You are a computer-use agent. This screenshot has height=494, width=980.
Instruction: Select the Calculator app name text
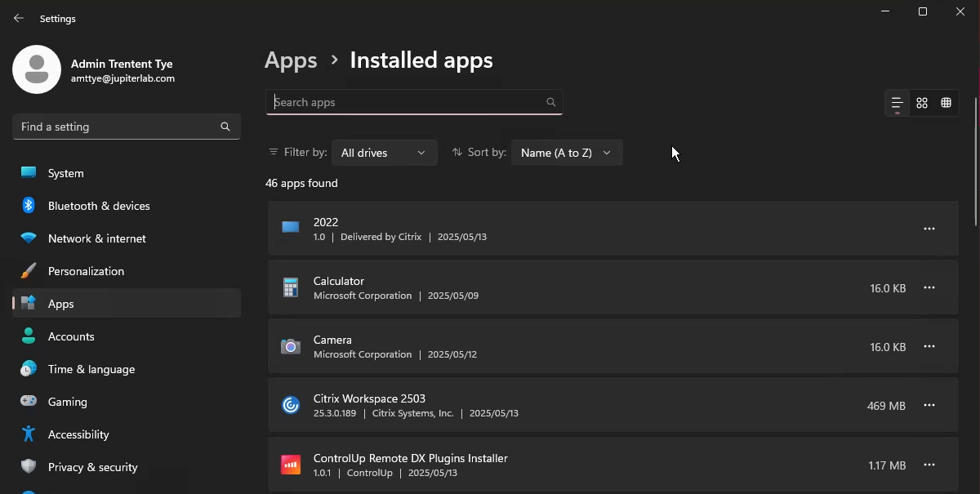[x=339, y=281]
